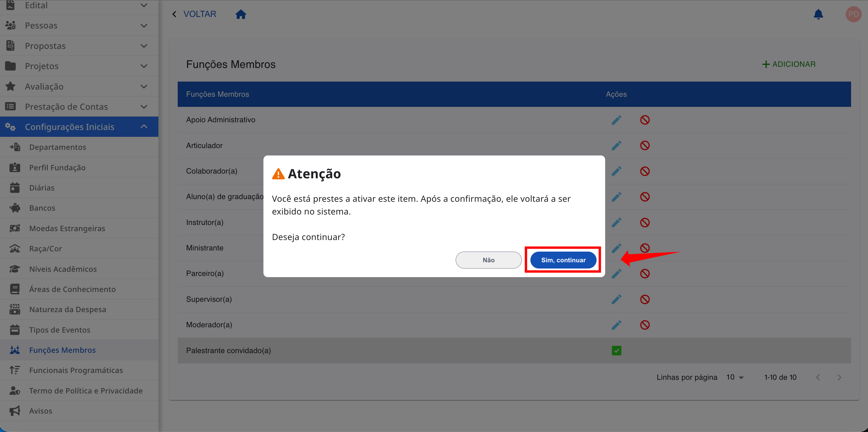
Task: Deactivate the Articulador function
Action: click(x=645, y=146)
